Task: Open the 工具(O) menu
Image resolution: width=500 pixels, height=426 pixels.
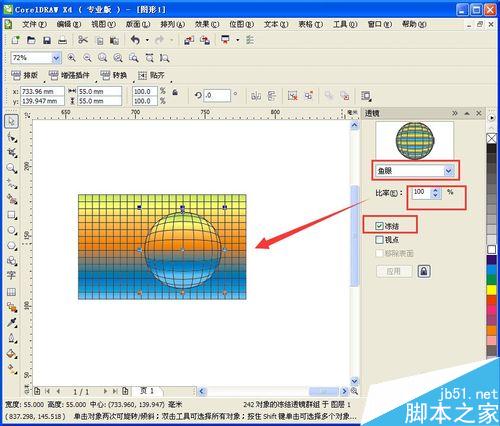Action: (345, 24)
